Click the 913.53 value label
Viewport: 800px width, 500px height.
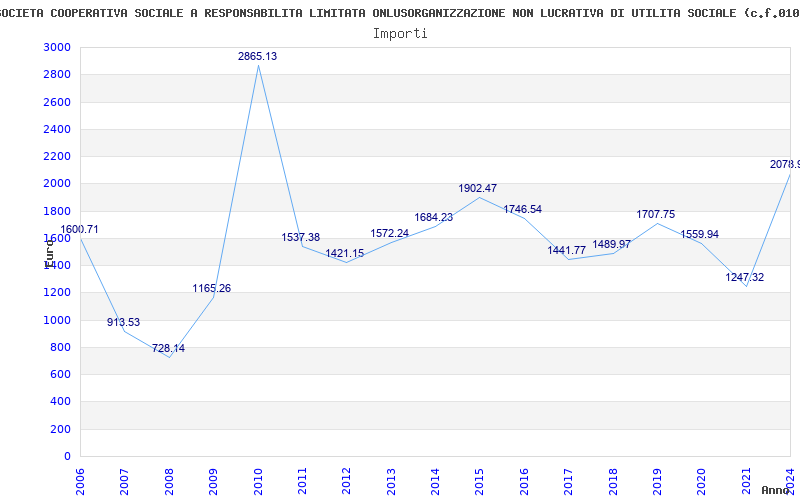[x=124, y=323]
